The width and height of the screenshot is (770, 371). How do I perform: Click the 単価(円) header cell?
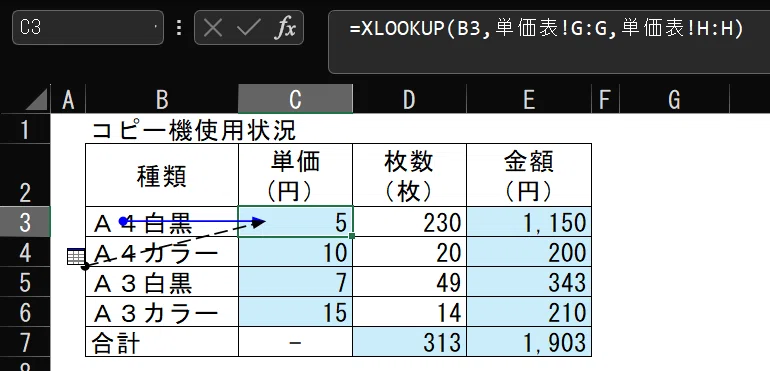pos(295,175)
